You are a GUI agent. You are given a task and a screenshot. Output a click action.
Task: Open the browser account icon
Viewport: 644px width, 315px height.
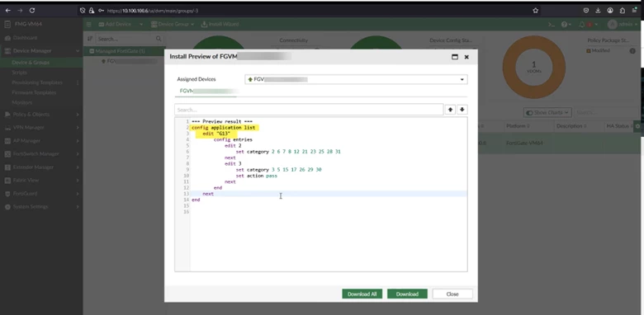[610, 11]
